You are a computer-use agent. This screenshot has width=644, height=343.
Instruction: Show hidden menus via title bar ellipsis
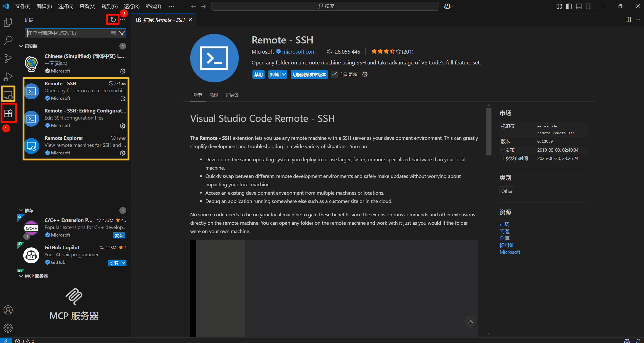171,6
